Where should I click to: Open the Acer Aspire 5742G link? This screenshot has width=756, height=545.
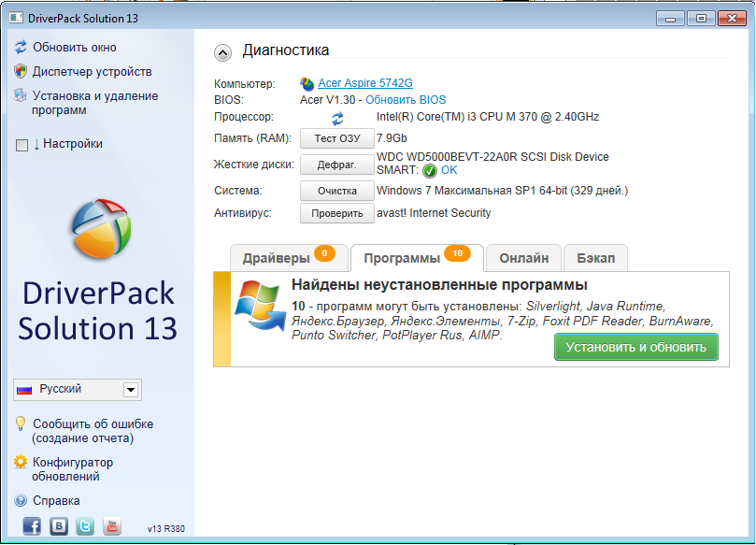[x=365, y=83]
